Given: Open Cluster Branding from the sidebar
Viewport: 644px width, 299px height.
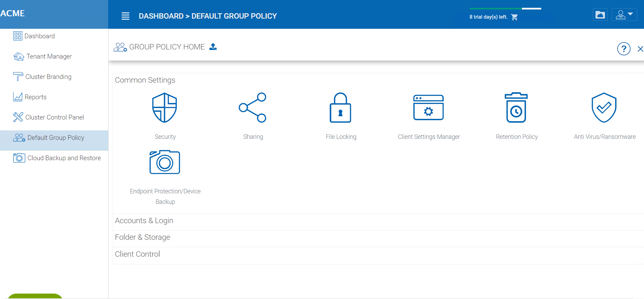Looking at the screenshot, I should [x=54, y=77].
